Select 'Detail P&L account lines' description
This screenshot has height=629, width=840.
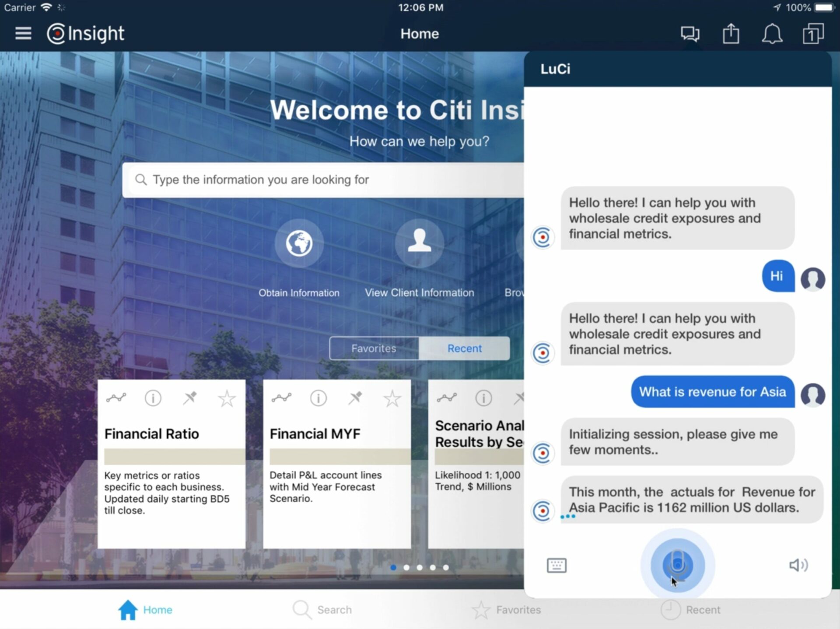[325, 487]
